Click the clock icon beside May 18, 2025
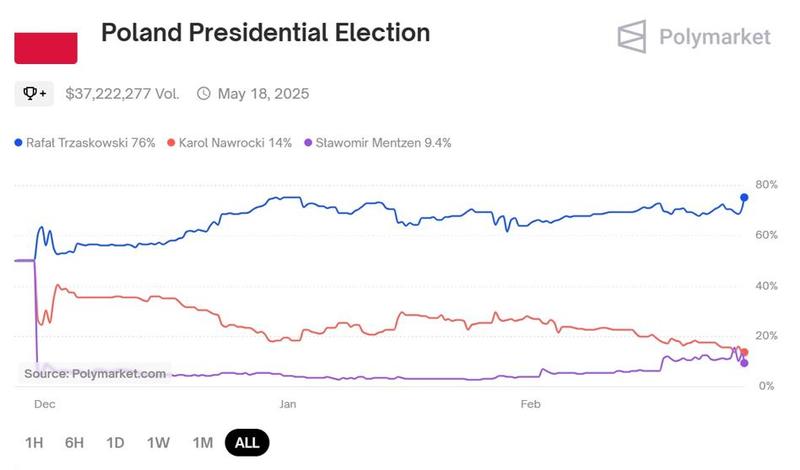 click(204, 93)
